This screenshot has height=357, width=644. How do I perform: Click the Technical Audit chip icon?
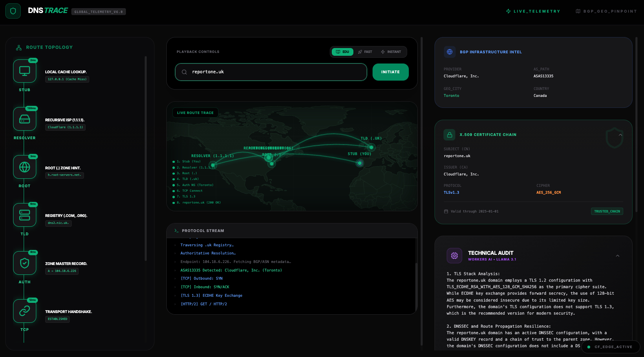click(454, 256)
